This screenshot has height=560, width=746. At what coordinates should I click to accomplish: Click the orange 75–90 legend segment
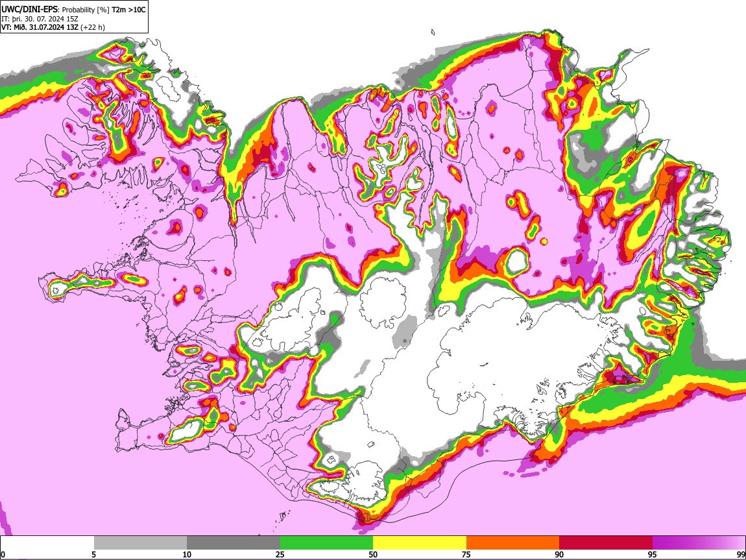click(x=513, y=543)
